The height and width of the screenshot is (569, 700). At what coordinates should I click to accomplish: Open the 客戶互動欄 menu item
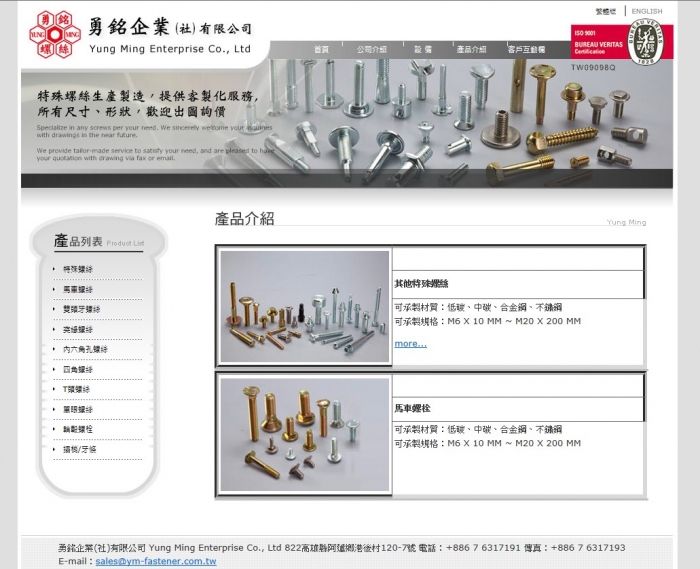click(526, 50)
